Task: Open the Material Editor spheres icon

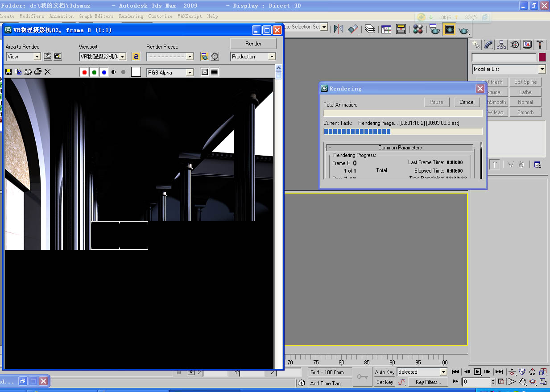Action: (x=418, y=29)
